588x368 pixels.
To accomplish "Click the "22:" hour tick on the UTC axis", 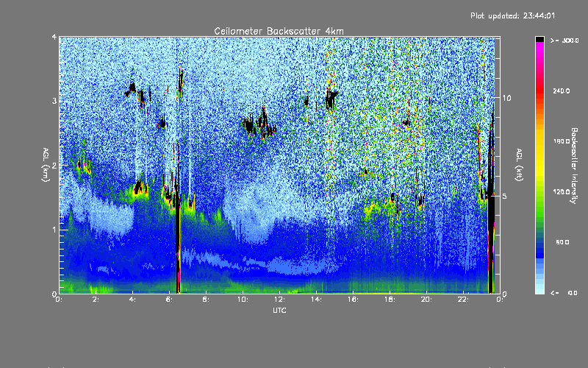I will [x=464, y=300].
